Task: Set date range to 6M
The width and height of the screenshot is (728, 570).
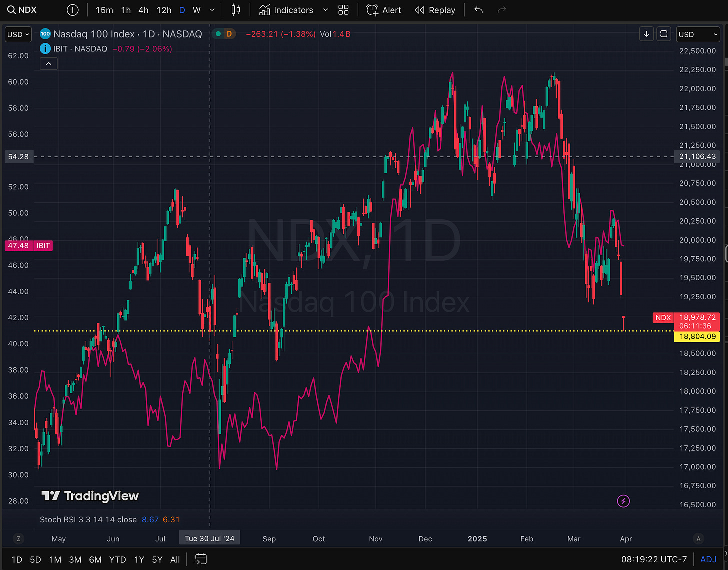Action: point(95,559)
